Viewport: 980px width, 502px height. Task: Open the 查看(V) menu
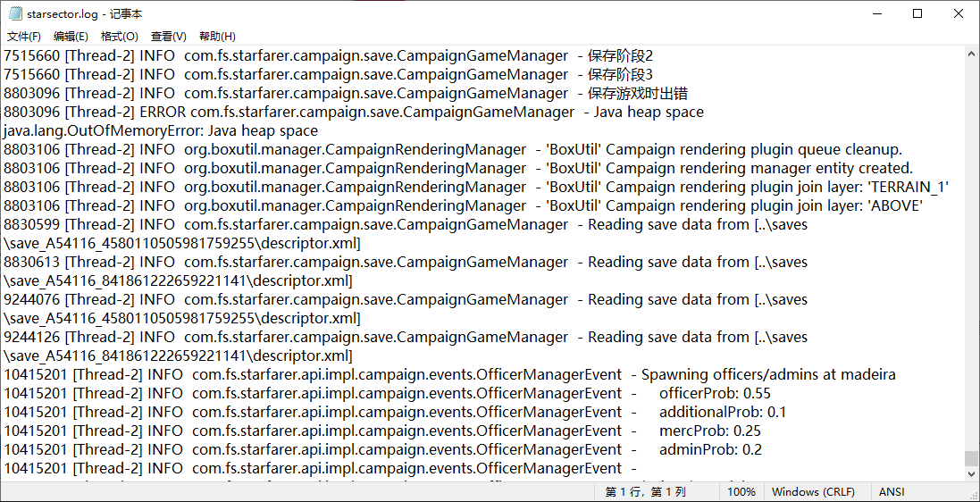click(168, 37)
